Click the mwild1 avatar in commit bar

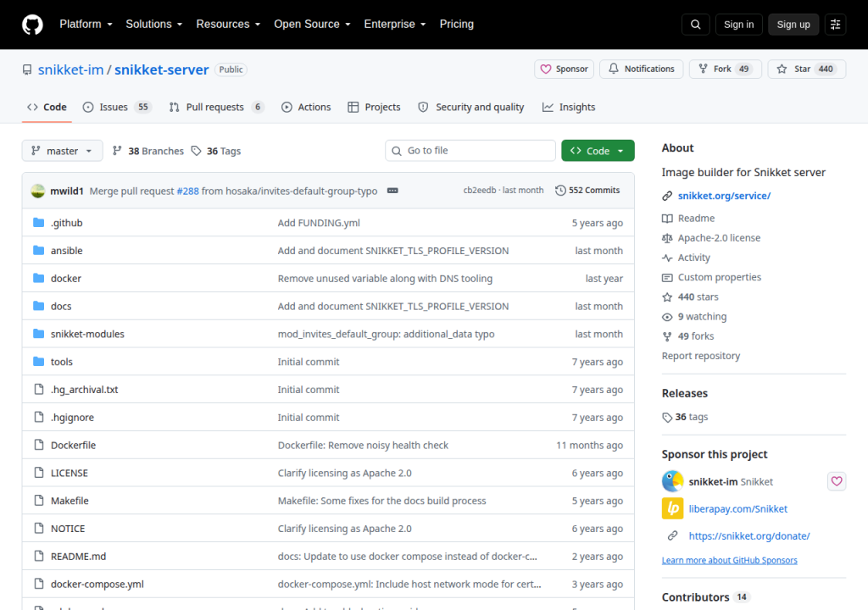tap(37, 191)
